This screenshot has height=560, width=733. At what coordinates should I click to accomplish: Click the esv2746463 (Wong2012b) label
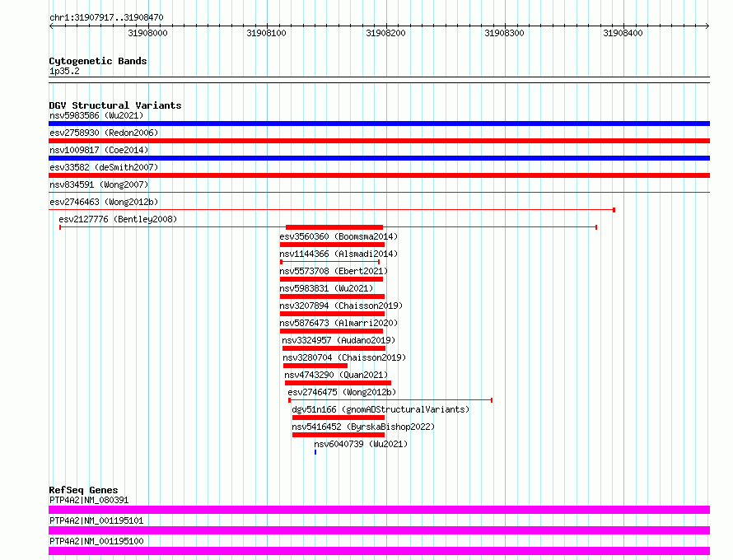(104, 202)
